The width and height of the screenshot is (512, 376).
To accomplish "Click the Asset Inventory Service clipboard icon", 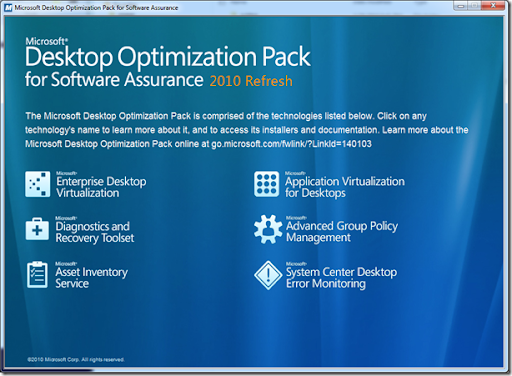I will [37, 275].
